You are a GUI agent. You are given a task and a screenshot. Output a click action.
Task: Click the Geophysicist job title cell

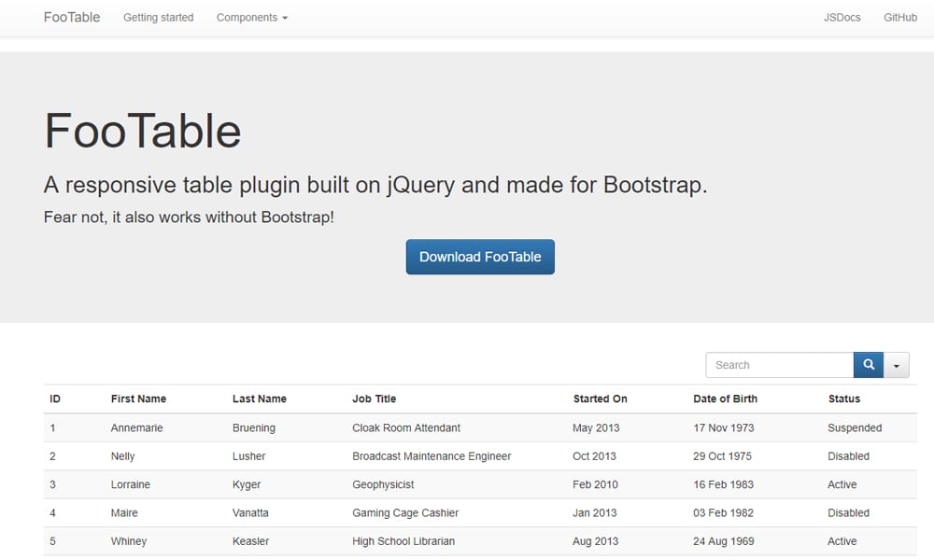click(x=383, y=484)
